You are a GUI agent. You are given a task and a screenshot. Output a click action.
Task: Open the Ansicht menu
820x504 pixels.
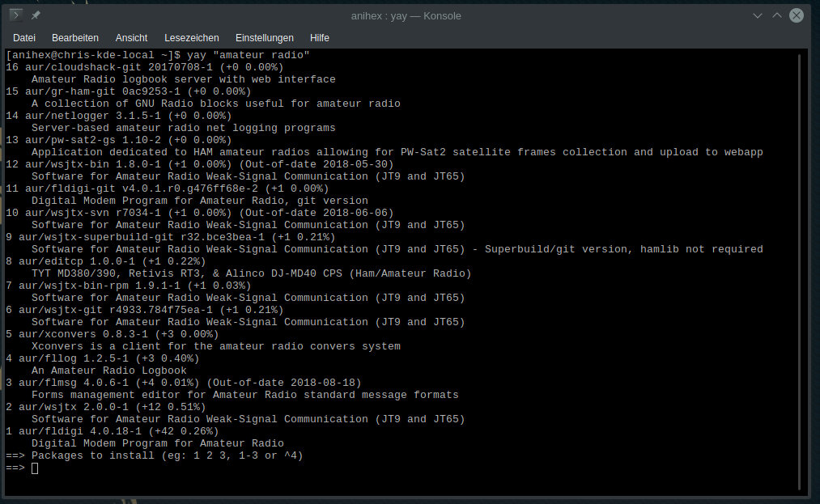coord(131,38)
